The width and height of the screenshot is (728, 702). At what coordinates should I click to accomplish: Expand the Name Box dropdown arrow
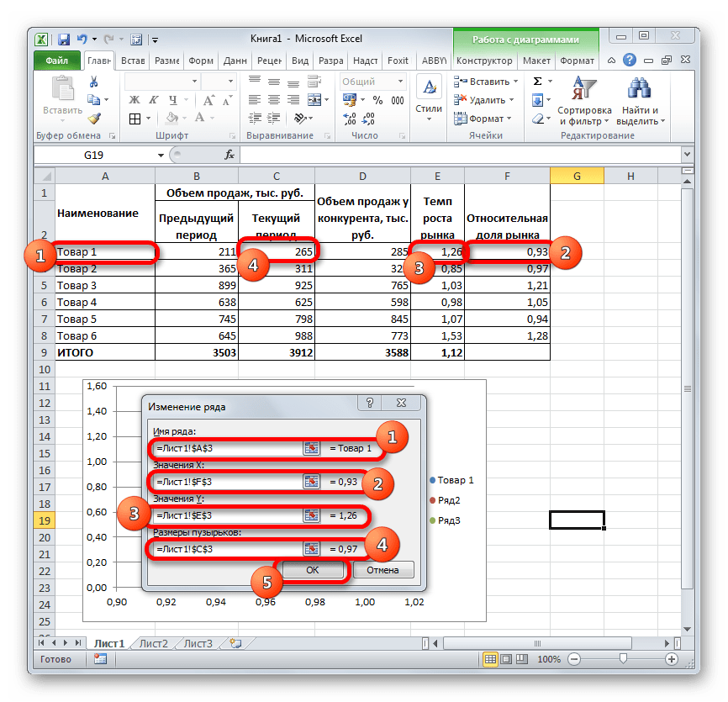[x=161, y=155]
